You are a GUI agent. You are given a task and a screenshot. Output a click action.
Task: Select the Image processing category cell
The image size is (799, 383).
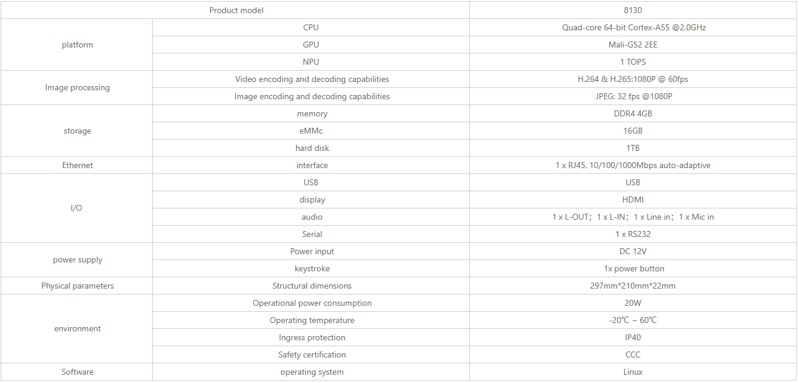tap(77, 88)
